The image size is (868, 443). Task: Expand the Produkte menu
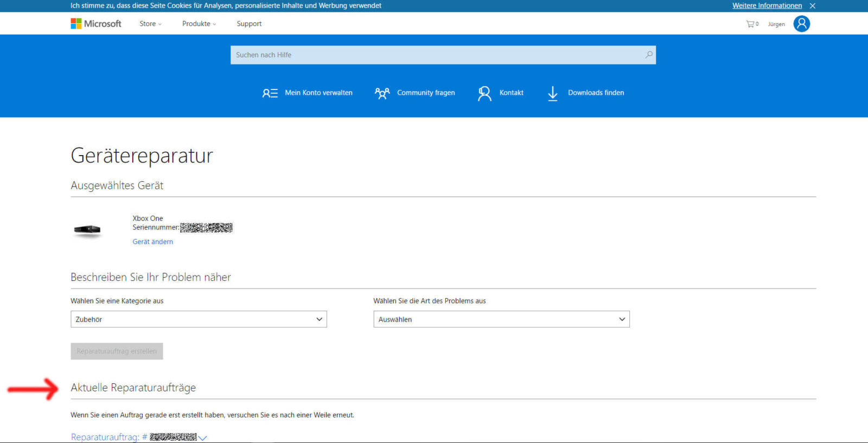199,24
